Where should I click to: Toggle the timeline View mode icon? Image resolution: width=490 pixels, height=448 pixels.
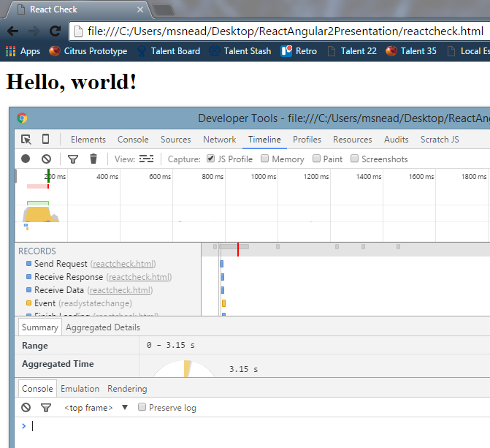click(x=146, y=159)
